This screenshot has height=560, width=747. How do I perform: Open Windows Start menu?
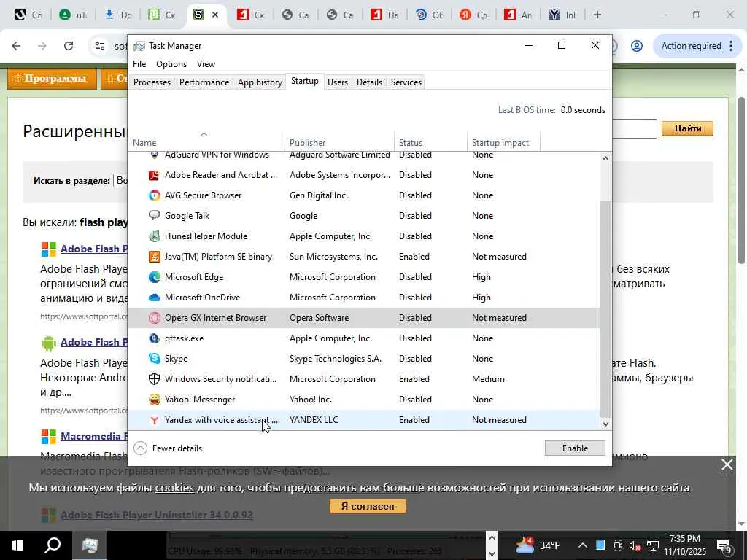pos(18,545)
